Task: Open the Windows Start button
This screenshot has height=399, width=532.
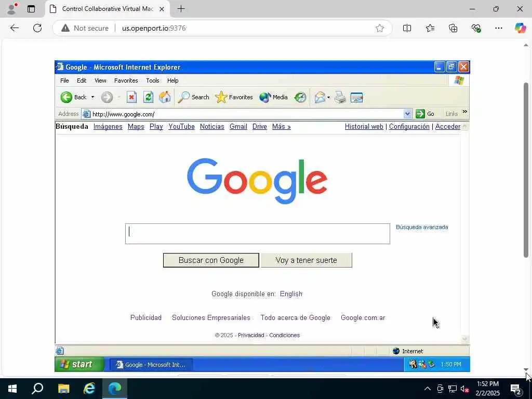Action: (12, 389)
